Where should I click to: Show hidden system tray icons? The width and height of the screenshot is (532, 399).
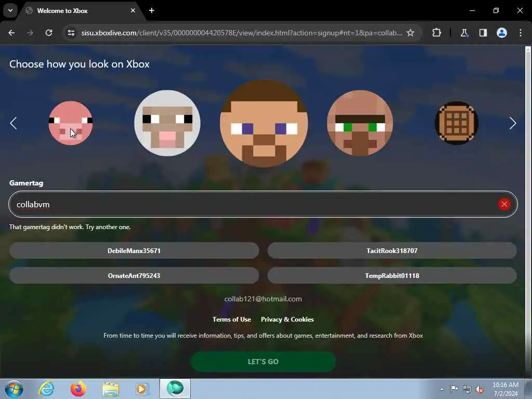coord(442,389)
